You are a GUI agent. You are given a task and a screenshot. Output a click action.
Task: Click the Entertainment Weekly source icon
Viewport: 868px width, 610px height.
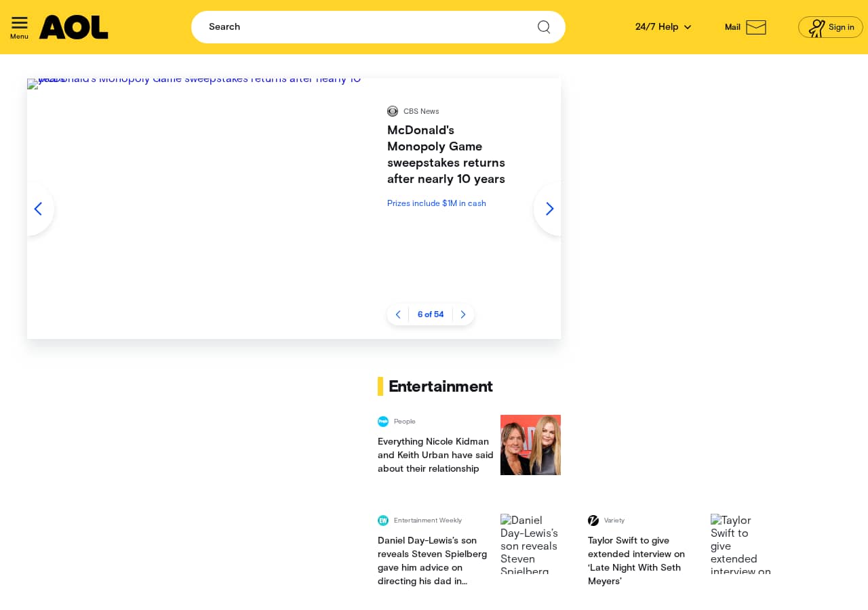(383, 521)
